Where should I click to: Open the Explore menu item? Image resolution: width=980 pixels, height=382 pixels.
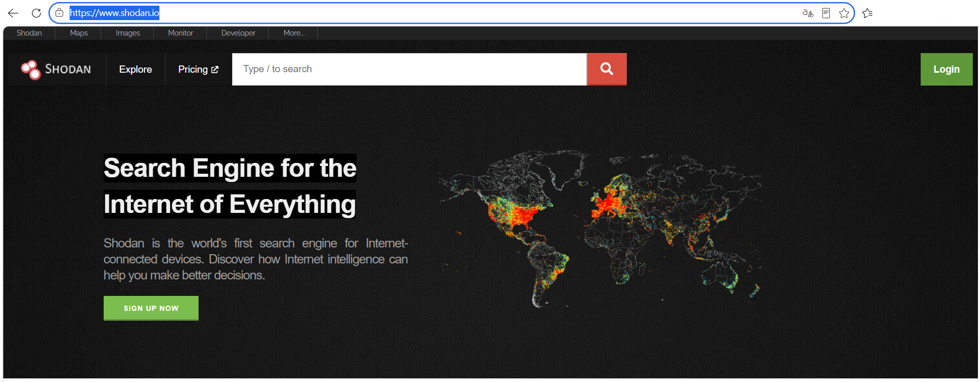(x=136, y=69)
